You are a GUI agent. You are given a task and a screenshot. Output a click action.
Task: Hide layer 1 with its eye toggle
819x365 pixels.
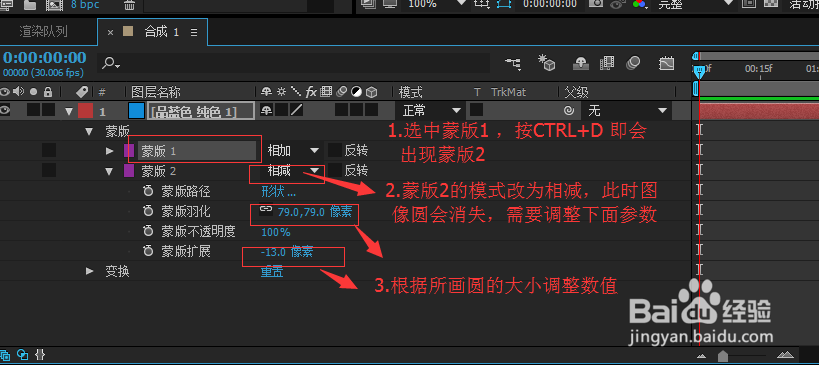(x=6, y=110)
